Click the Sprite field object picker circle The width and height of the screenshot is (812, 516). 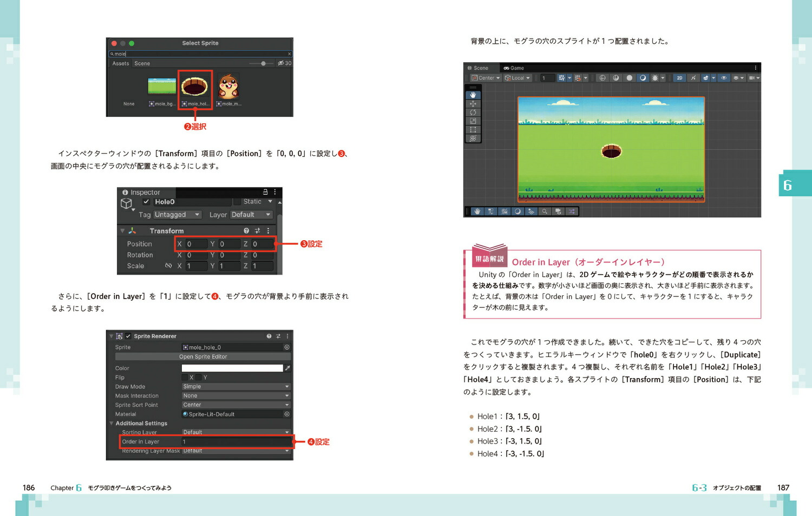click(x=287, y=347)
